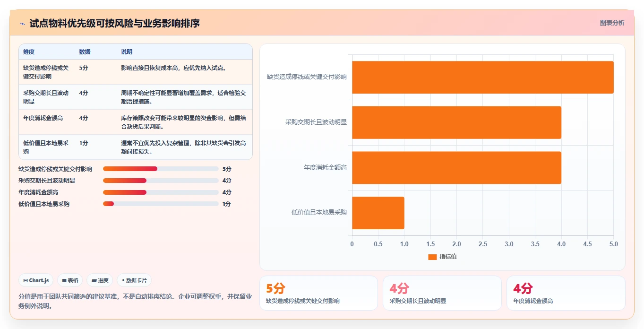
Task: Click the orange legend swatch for 指标值
Action: point(432,257)
